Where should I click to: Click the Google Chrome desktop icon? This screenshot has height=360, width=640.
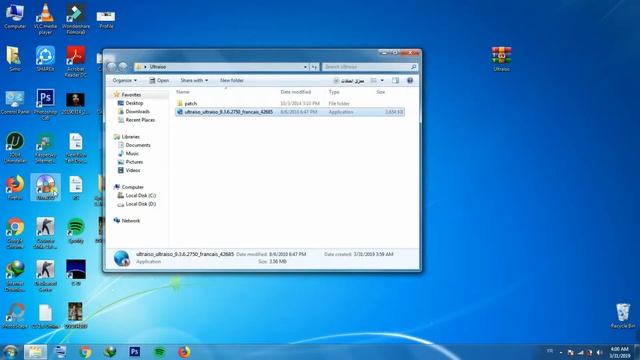pos(15,233)
